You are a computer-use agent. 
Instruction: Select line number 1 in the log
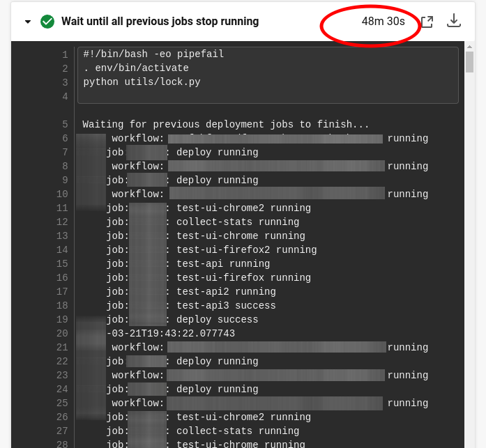pyautogui.click(x=65, y=54)
